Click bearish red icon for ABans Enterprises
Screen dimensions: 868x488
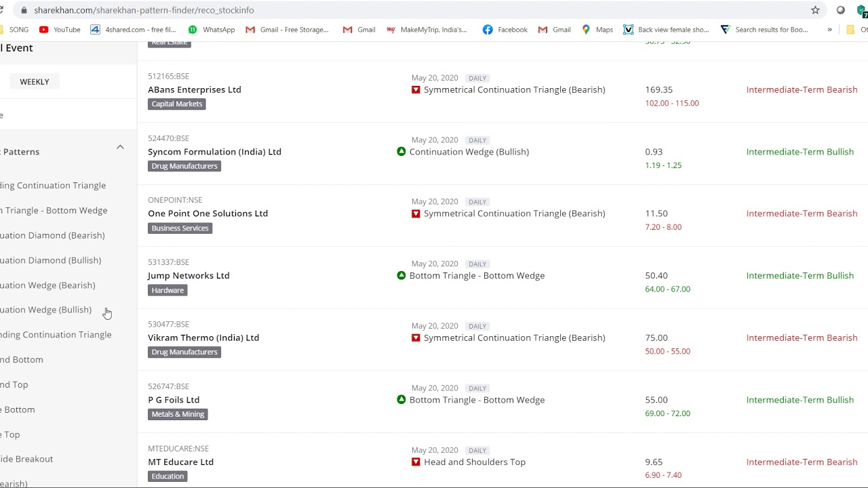coord(416,89)
